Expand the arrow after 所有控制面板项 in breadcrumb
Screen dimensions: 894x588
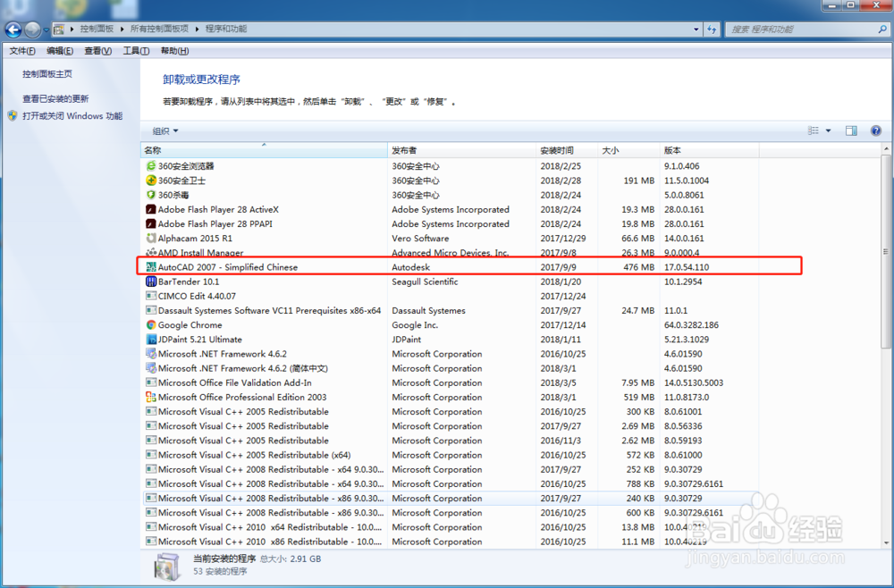197,29
